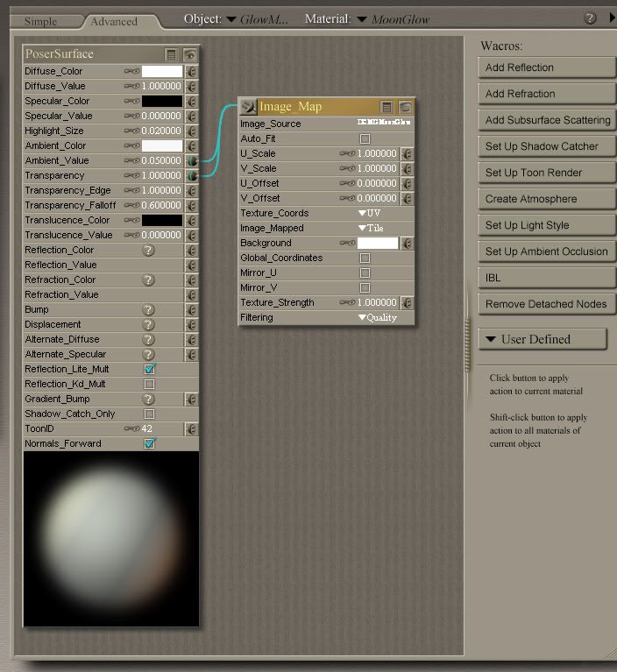617x672 pixels.
Task: Click the Bump channel question mark icon
Action: click(149, 310)
